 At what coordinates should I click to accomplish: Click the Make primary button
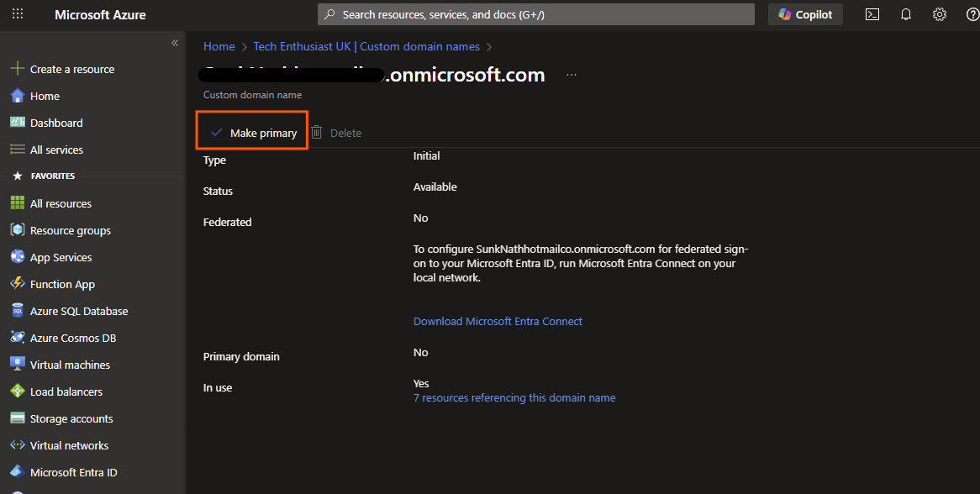[251, 132]
